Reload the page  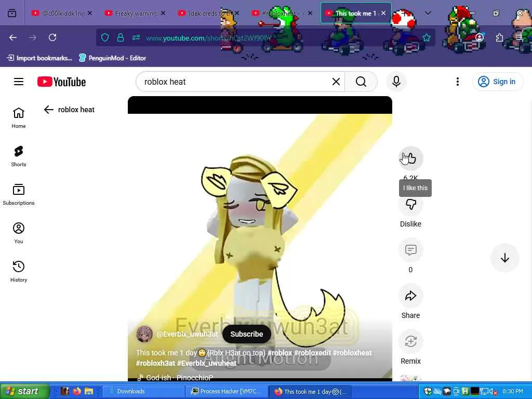[x=52, y=37]
